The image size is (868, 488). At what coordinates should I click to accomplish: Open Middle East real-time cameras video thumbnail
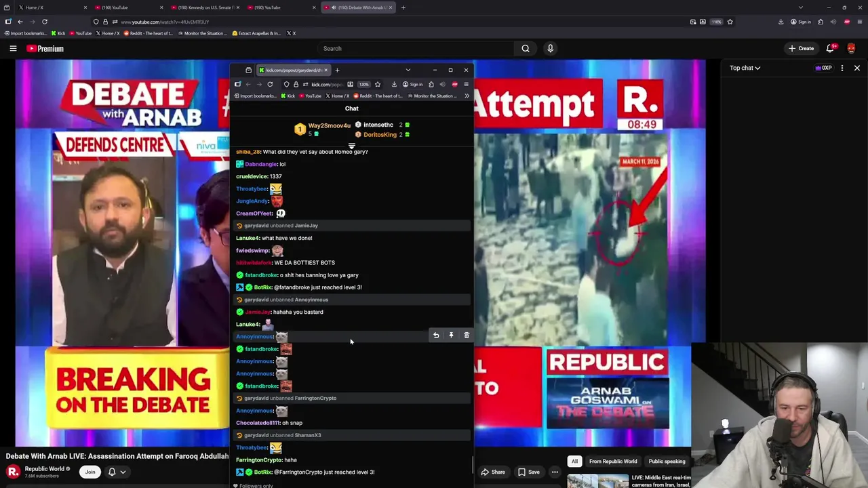[597, 481]
